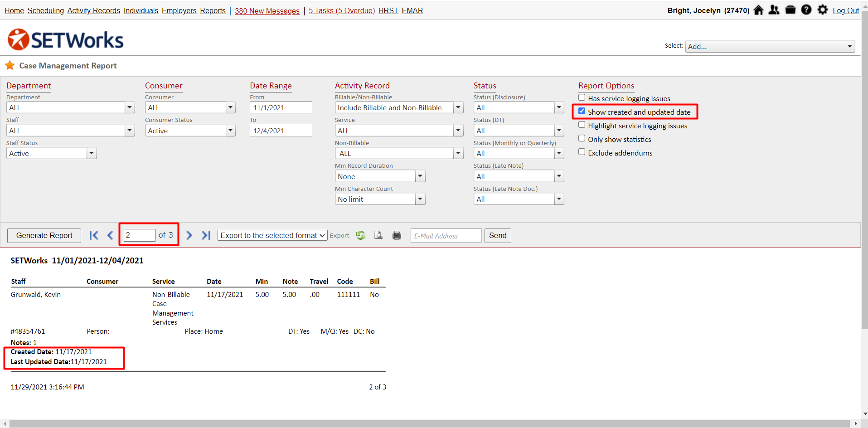This screenshot has height=428, width=868.
Task: Open the export format dropdown
Action: (x=272, y=235)
